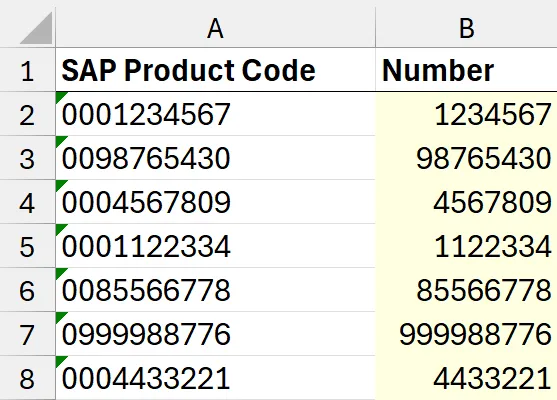Select row 4 header
Viewport: 557px width, 400px height.
pos(27,202)
